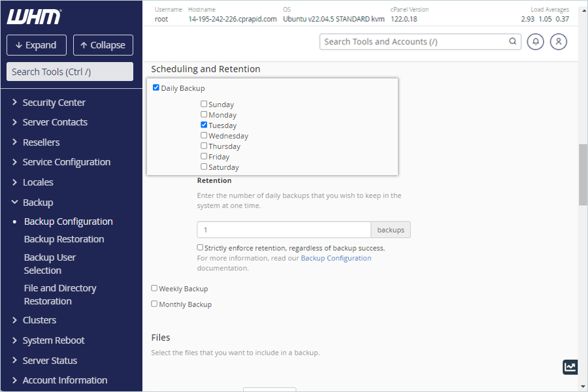588x392 pixels.
Task: Click the "backups" unit label
Action: point(391,229)
